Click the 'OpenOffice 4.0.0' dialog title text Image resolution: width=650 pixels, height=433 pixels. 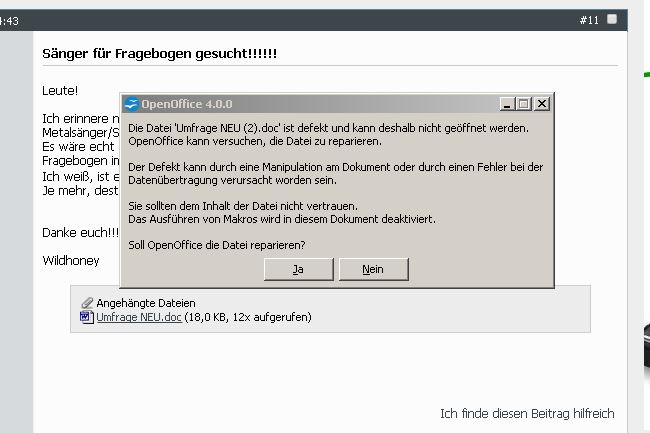click(x=187, y=104)
